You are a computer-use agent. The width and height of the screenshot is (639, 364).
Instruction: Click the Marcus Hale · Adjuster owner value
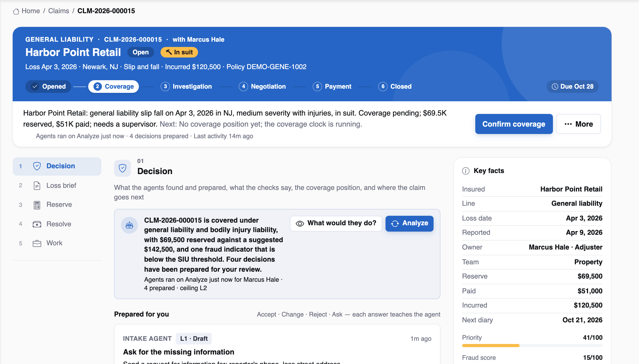pos(566,247)
